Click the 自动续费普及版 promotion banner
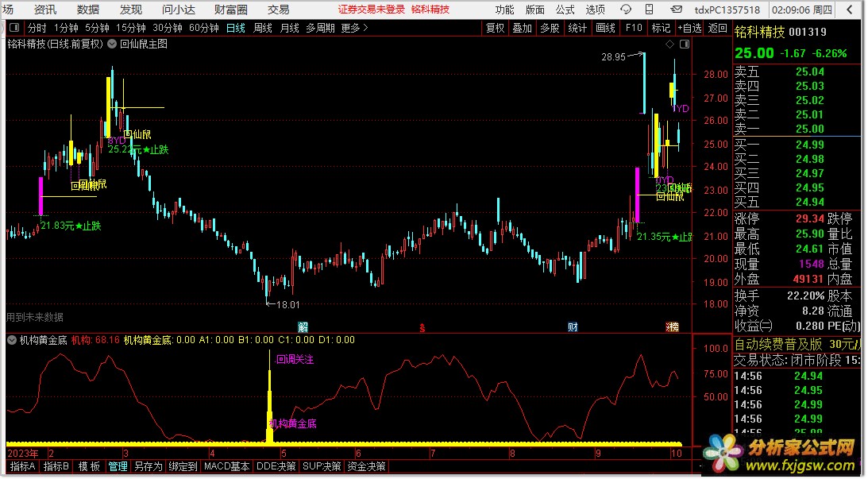Image resolution: width=868 pixels, height=479 pixels. 797,345
